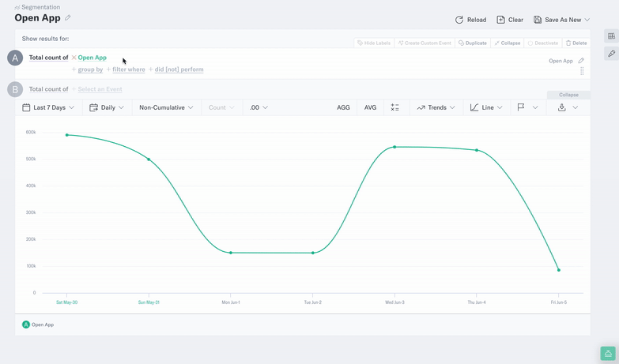Click the 600k y-axis label
This screenshot has height=364, width=619.
[x=31, y=132]
